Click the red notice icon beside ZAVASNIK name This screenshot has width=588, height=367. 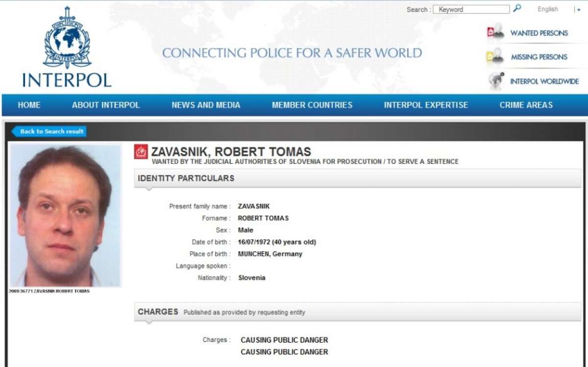point(141,152)
